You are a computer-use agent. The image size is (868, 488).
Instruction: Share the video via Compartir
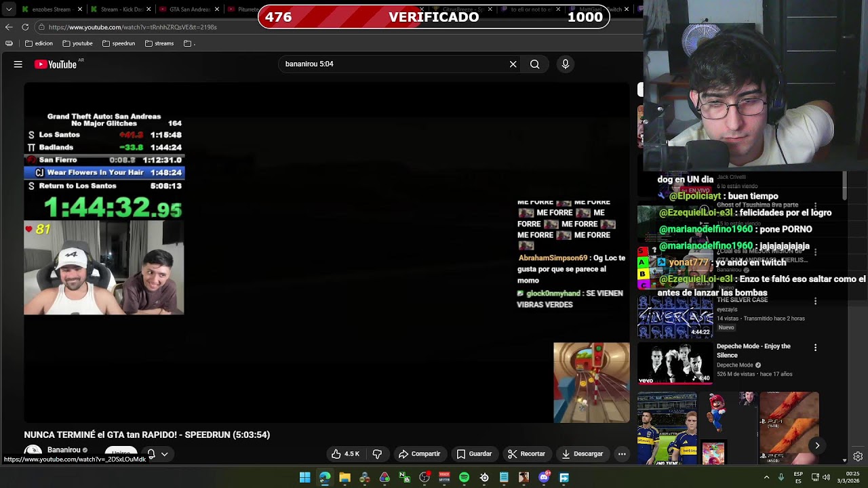click(420, 454)
